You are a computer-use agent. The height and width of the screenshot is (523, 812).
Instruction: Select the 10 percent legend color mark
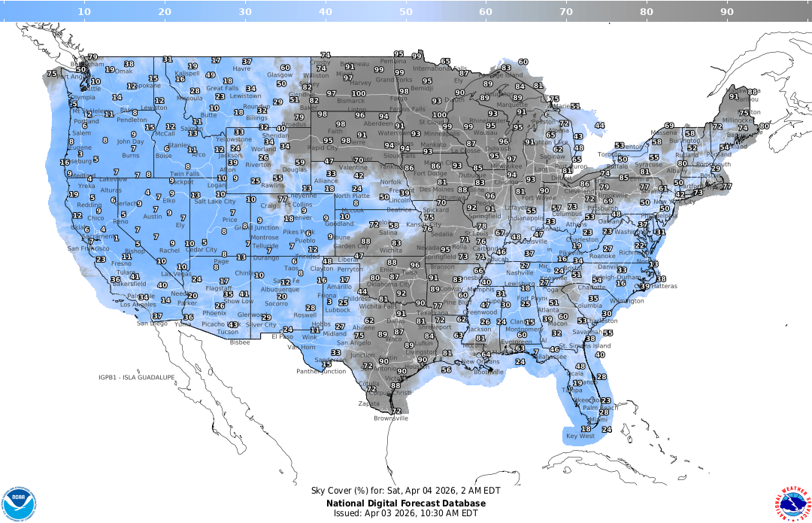[84, 11]
